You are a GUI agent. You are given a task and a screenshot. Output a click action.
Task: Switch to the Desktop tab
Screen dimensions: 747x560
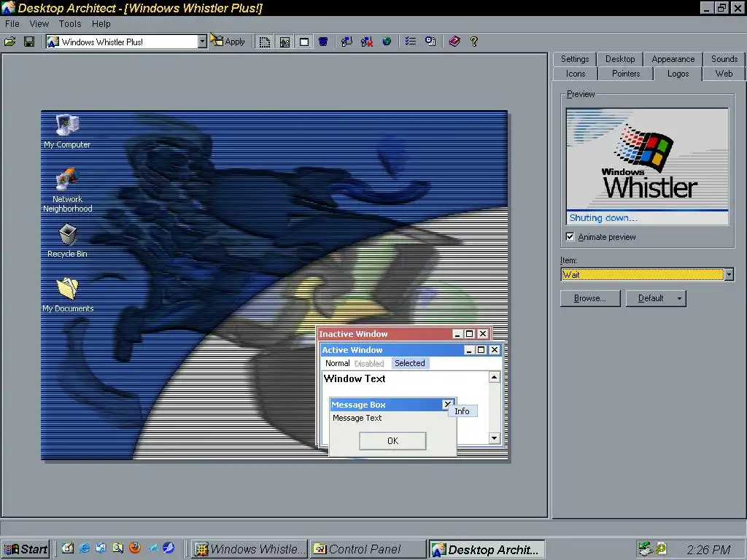point(620,59)
